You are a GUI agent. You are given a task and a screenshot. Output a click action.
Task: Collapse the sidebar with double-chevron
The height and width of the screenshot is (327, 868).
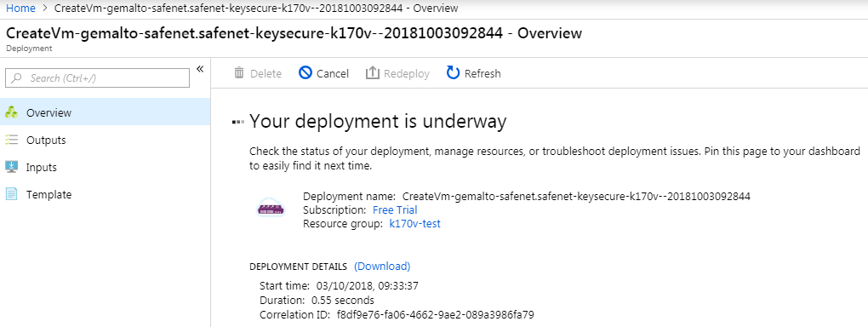coord(200,69)
